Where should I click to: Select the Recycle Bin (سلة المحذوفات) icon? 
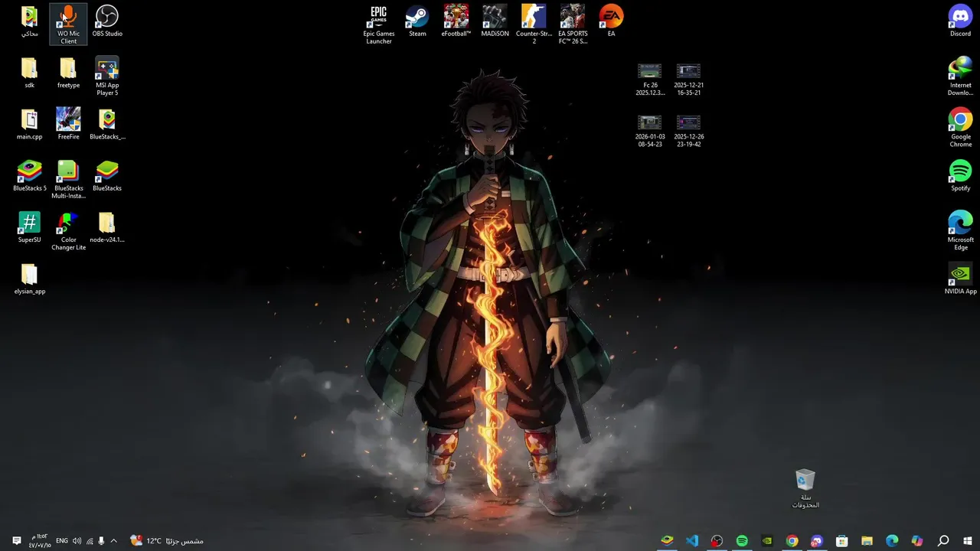[805, 489]
